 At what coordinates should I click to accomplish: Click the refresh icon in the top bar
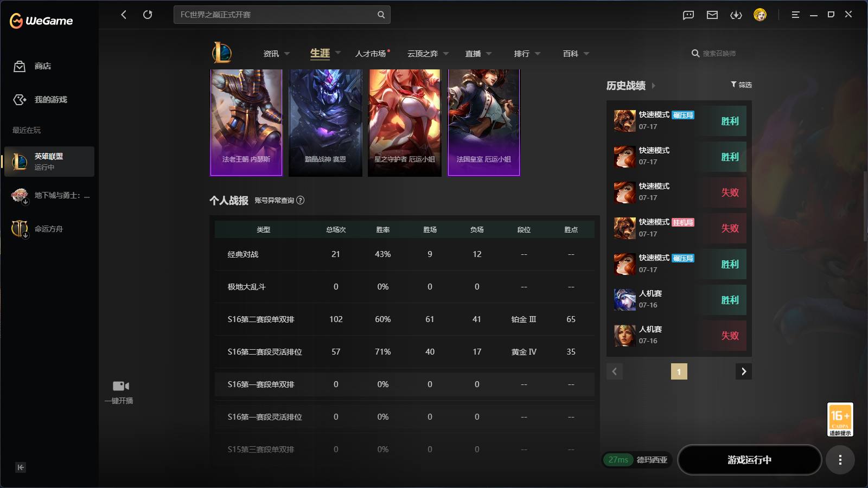pyautogui.click(x=148, y=15)
